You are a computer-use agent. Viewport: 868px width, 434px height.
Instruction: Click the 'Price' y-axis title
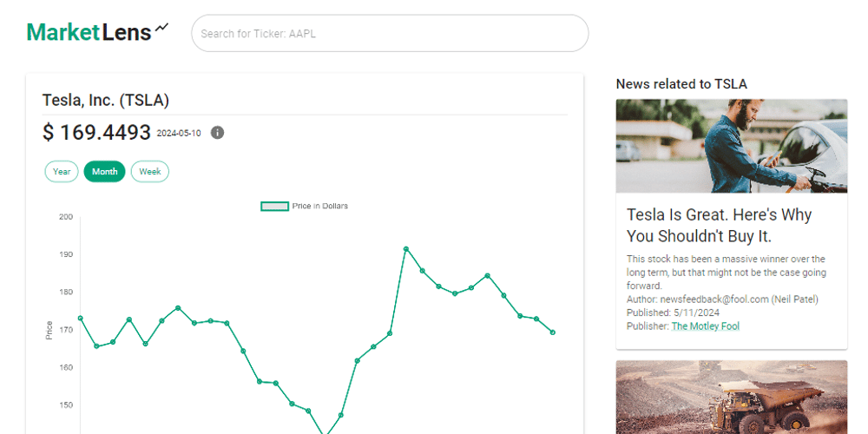[x=49, y=331]
